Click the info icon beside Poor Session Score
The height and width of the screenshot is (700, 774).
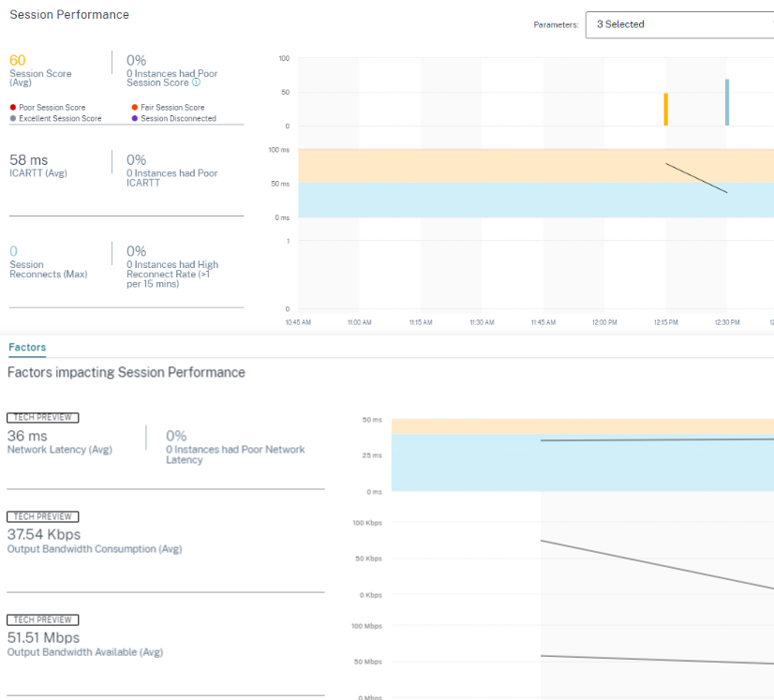[196, 82]
